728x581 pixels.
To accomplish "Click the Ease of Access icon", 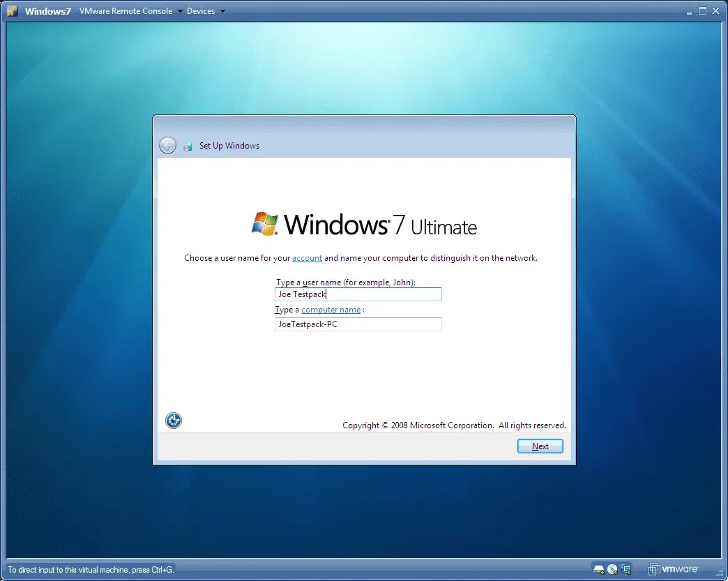I will [174, 421].
